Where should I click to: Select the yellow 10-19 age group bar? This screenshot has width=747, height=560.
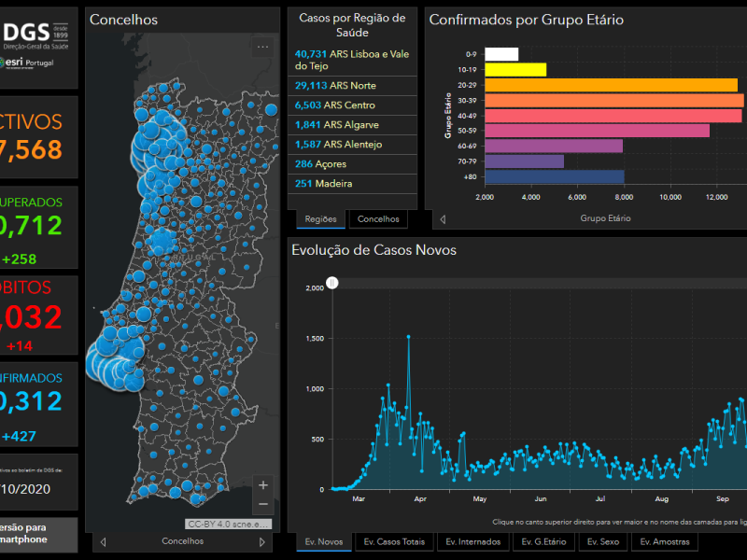515,69
